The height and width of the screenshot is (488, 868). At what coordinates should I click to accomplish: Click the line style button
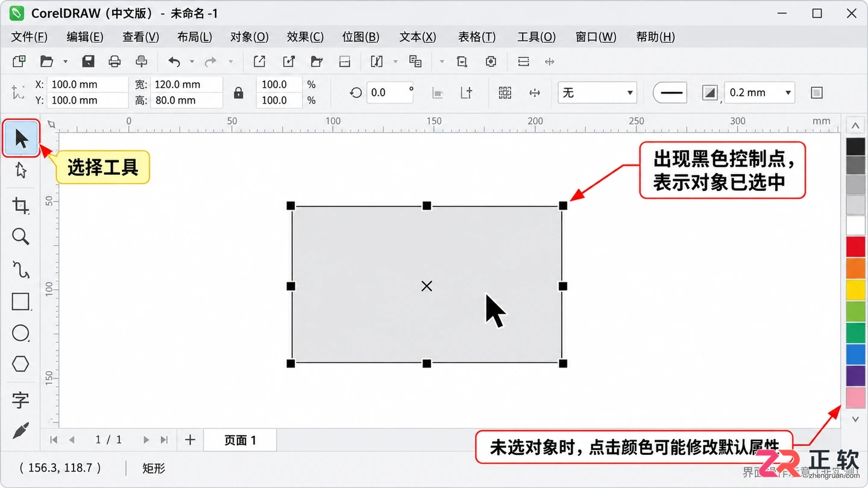pyautogui.click(x=670, y=93)
